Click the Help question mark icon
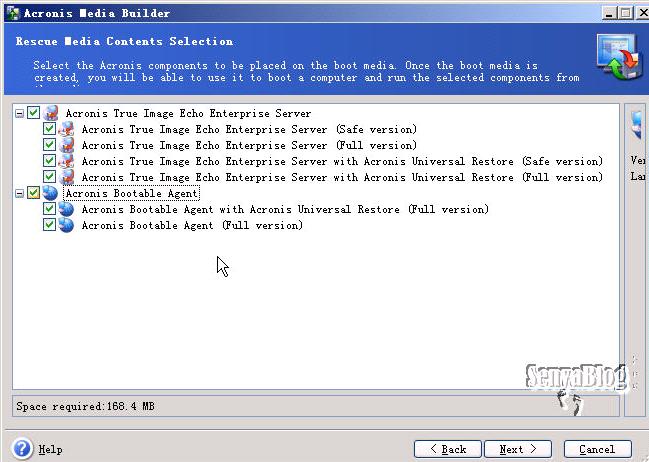This screenshot has height=462, width=649. click(22, 448)
